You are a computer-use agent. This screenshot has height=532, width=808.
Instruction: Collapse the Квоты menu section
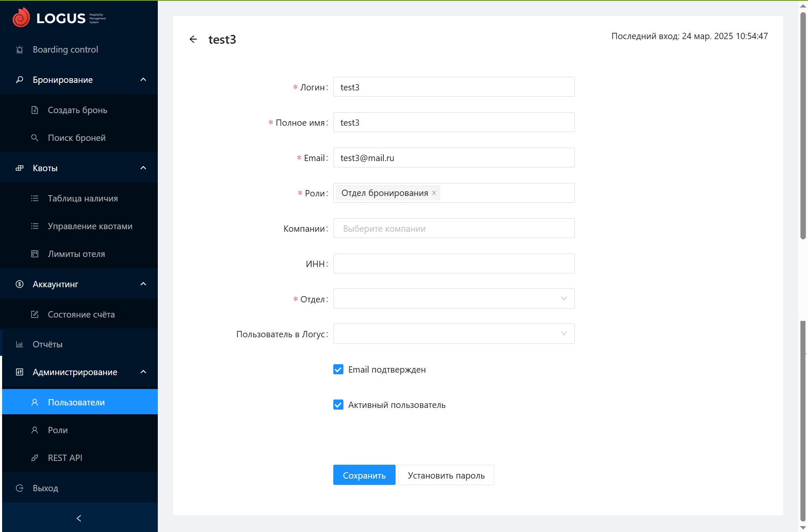[x=143, y=168]
